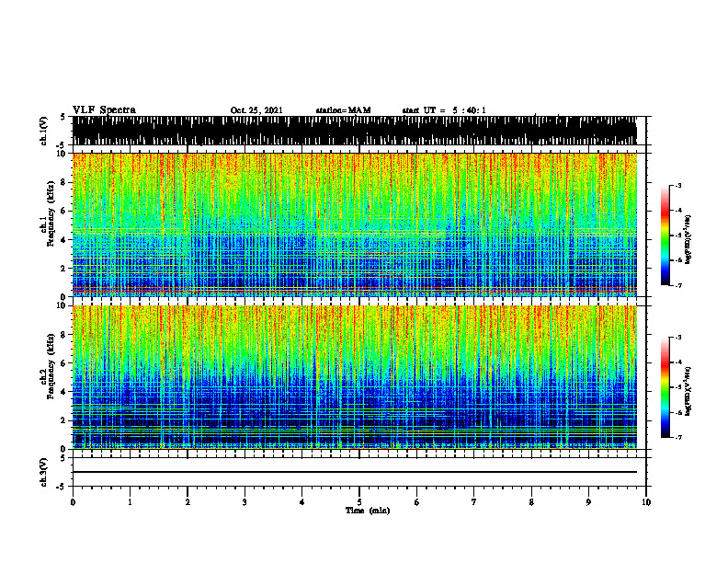Click the "6" minute tick on time axis

coord(417,502)
